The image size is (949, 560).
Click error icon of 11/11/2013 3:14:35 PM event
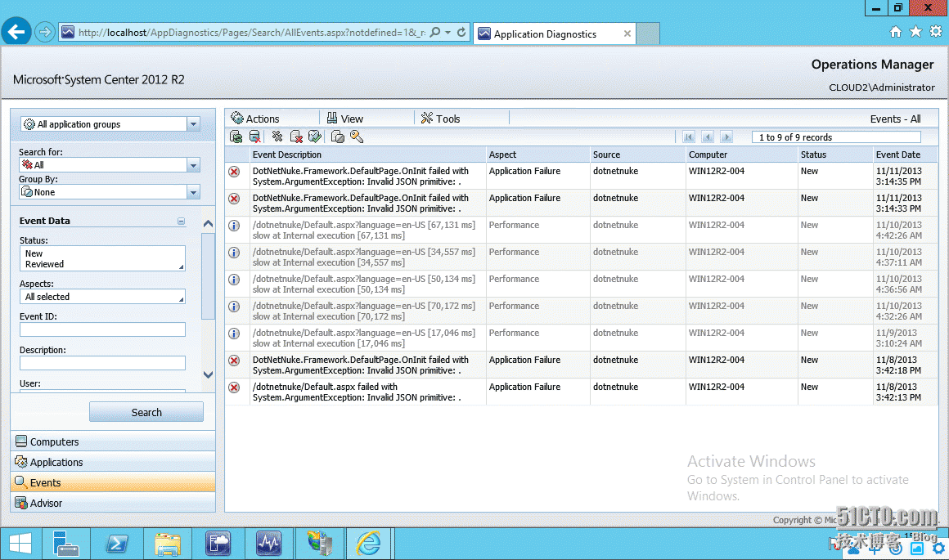pyautogui.click(x=234, y=172)
